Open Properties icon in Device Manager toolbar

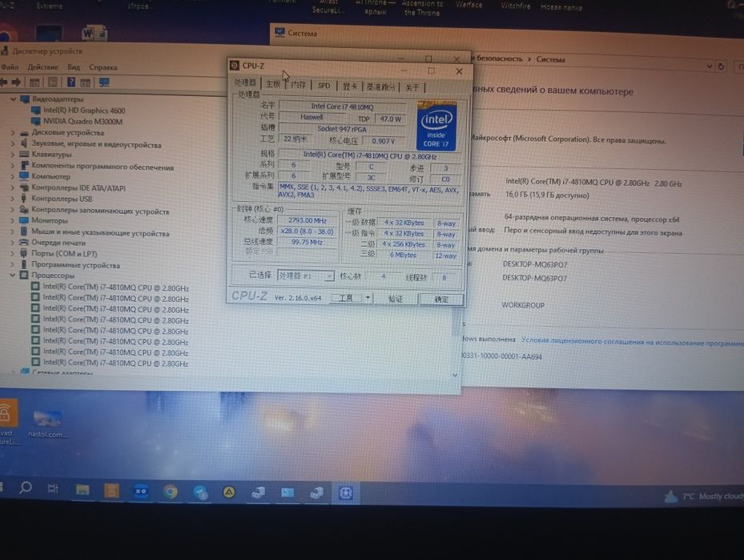pyautogui.click(x=53, y=83)
